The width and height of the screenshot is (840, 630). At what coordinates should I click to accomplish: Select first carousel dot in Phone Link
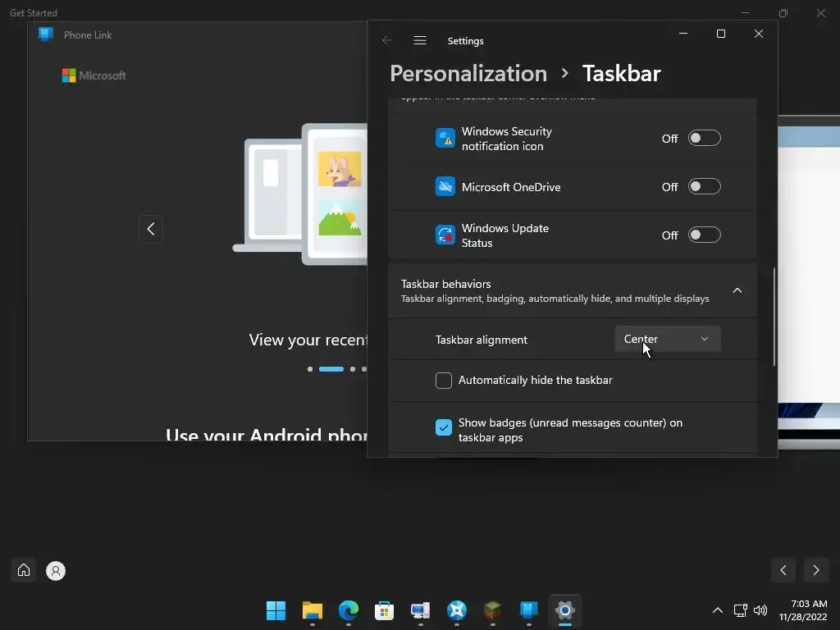310,369
